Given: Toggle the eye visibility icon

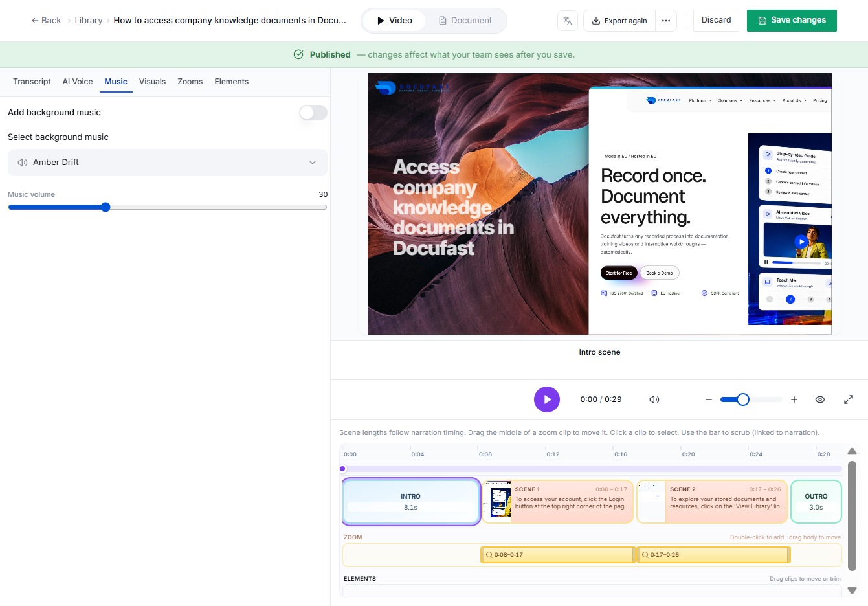Looking at the screenshot, I should pyautogui.click(x=820, y=399).
